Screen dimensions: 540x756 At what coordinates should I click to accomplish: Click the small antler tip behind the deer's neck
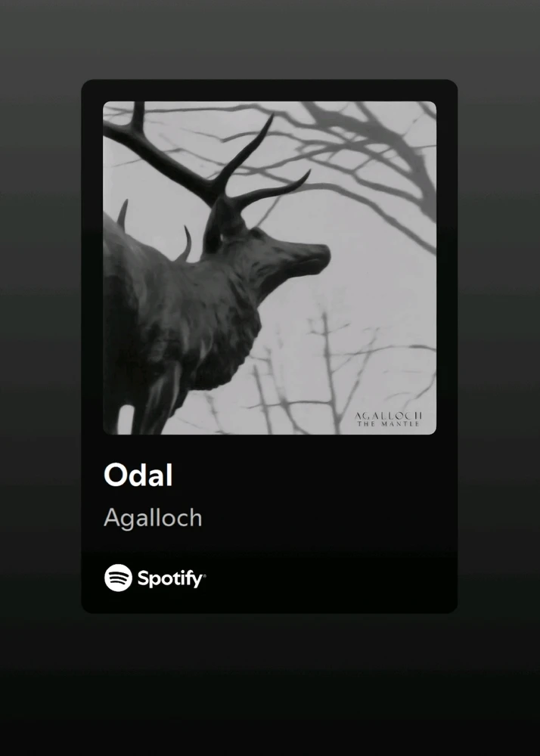point(185,245)
